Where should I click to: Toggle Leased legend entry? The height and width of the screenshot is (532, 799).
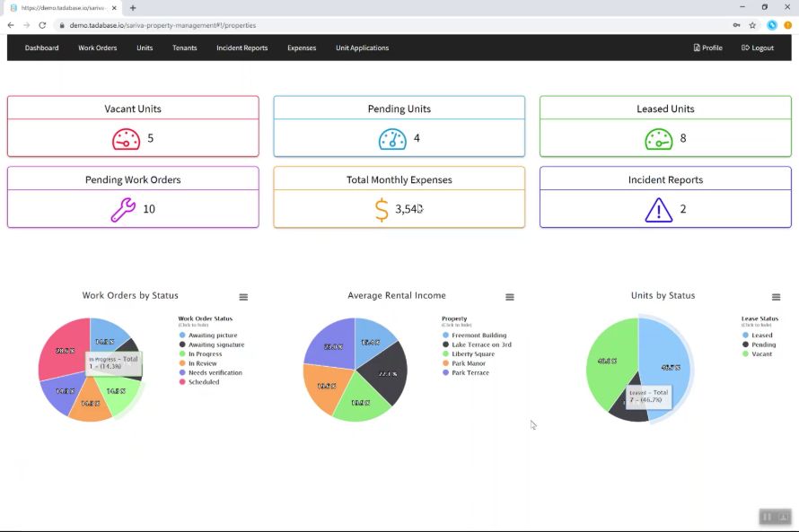coord(757,336)
